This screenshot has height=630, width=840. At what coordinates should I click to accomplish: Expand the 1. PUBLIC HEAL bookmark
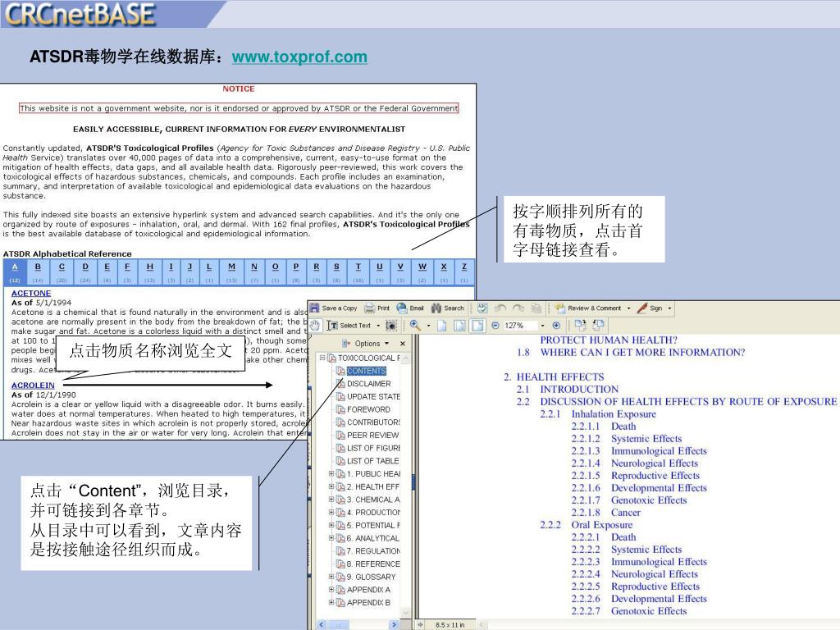[331, 473]
